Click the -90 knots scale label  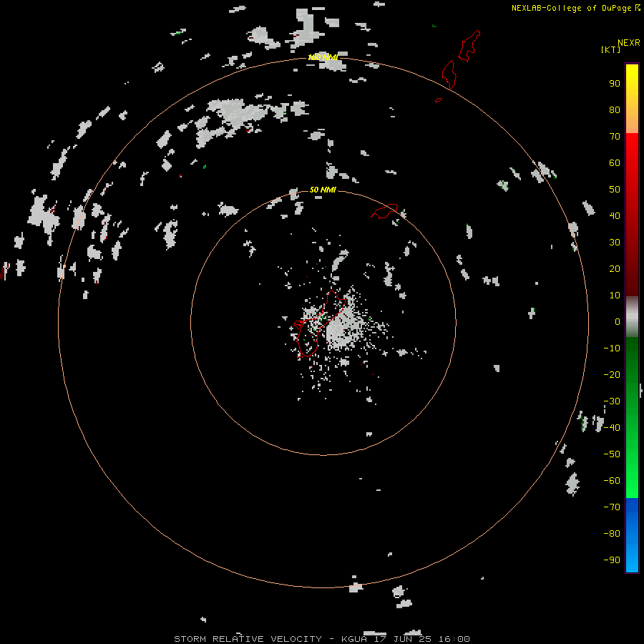612,560
